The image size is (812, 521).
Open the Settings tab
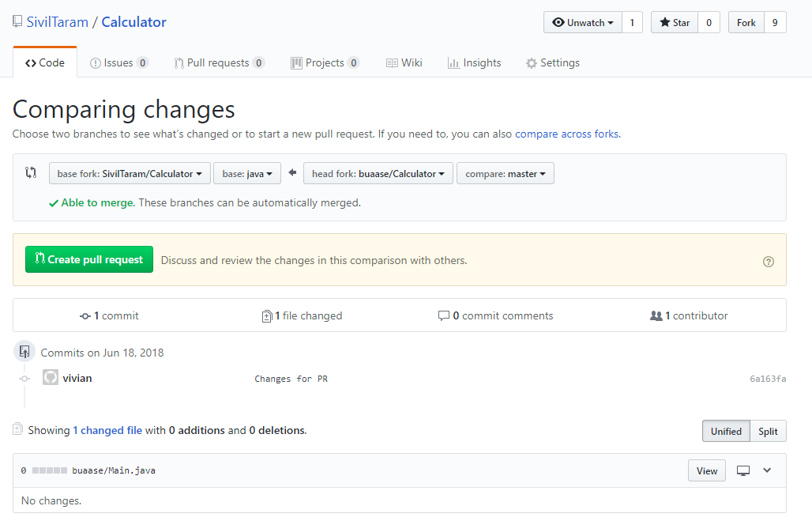coord(553,62)
